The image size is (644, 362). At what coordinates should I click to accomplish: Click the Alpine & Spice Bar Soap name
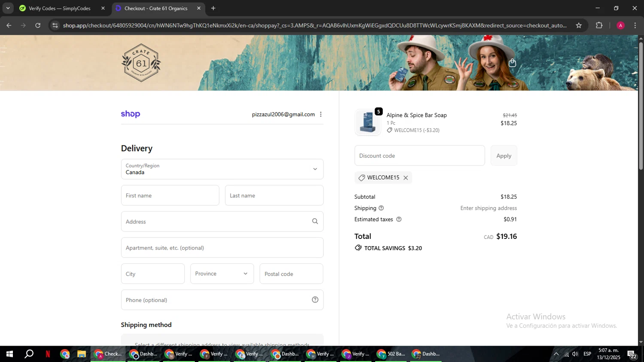416,115
